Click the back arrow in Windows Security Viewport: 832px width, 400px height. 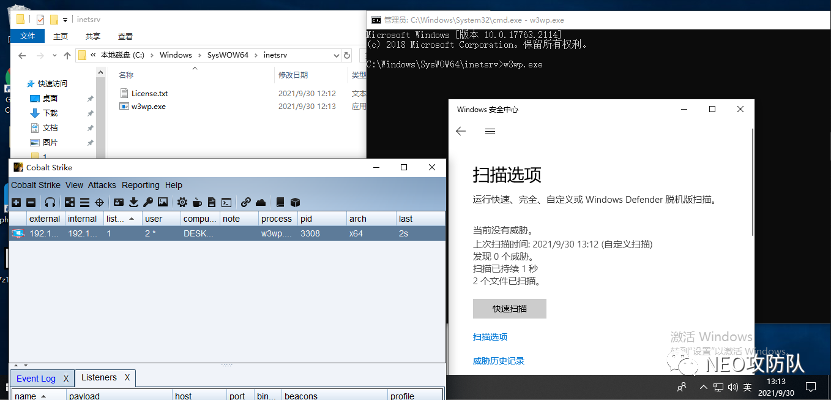pyautogui.click(x=461, y=131)
